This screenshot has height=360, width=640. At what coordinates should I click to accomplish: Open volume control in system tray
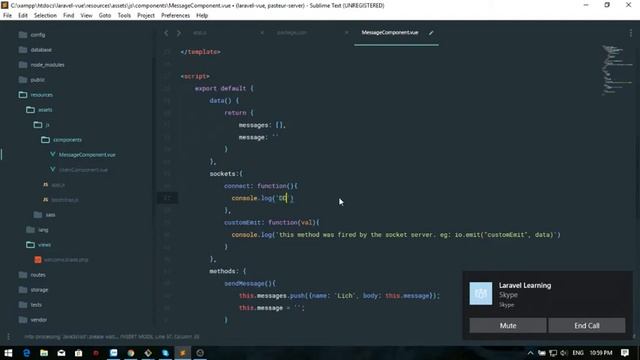click(x=564, y=353)
